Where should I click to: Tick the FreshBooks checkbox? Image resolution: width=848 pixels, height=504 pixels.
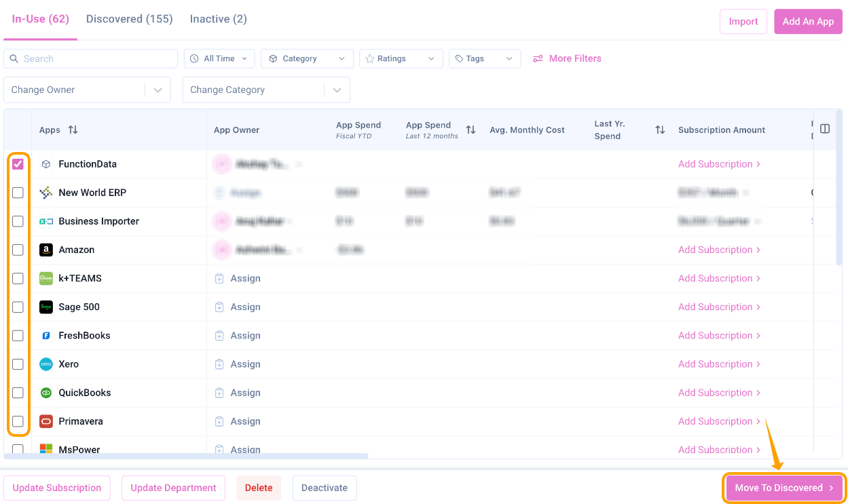[x=18, y=335]
